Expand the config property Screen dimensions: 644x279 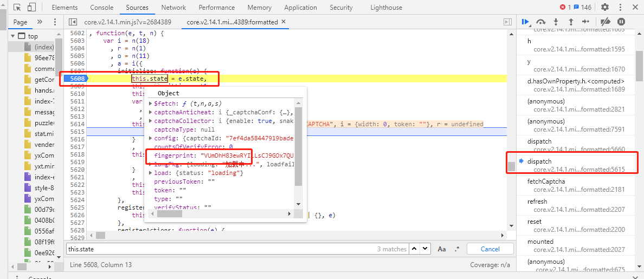click(150, 138)
